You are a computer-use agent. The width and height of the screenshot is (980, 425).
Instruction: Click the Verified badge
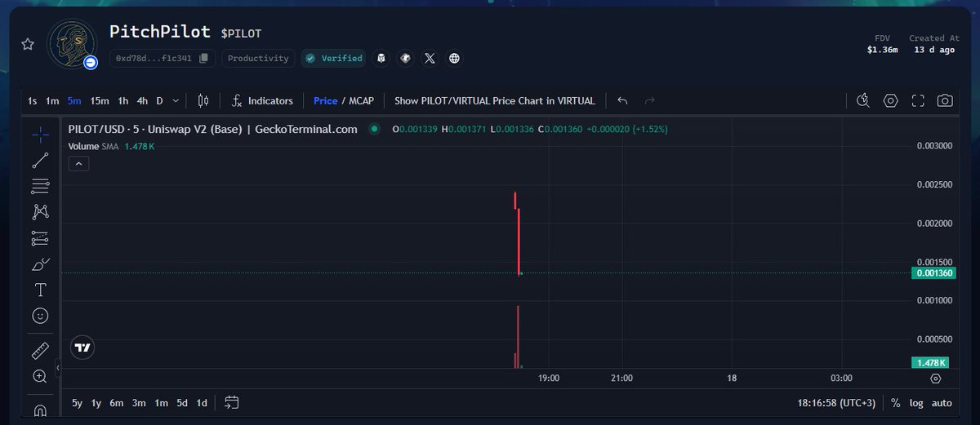[x=333, y=58]
